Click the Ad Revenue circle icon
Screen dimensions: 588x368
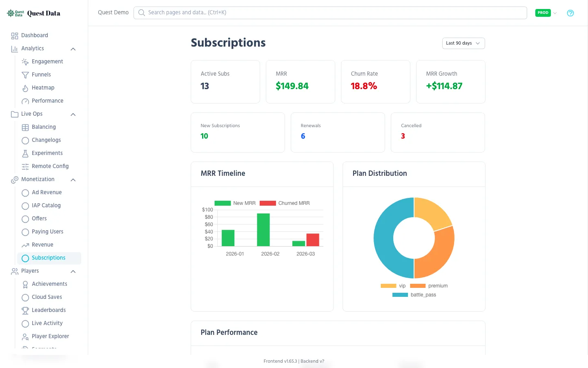[x=25, y=193]
